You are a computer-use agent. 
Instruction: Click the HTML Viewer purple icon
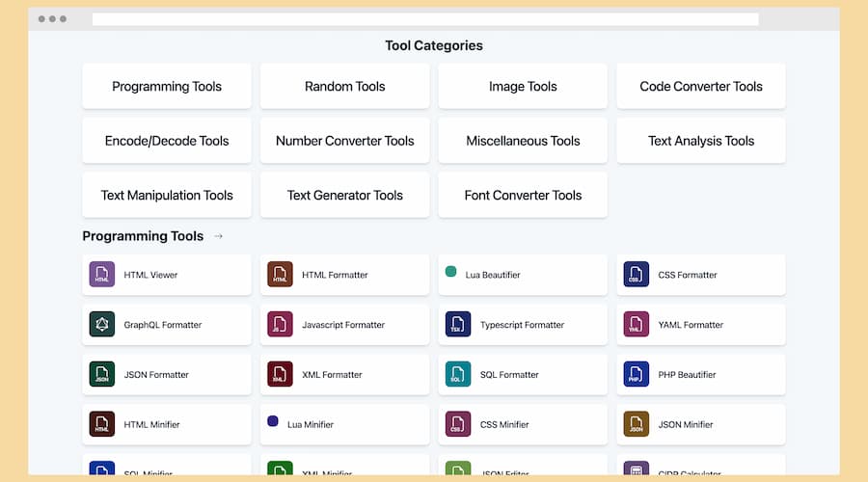[x=102, y=275]
